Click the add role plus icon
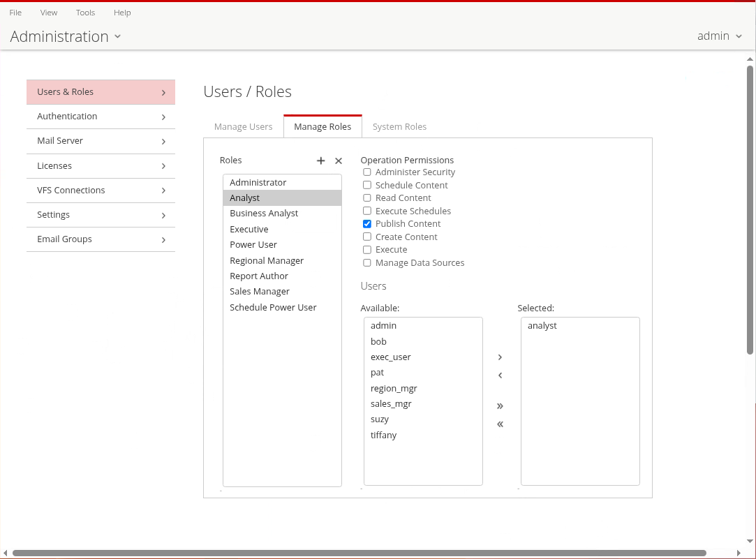The width and height of the screenshot is (756, 559). (321, 161)
